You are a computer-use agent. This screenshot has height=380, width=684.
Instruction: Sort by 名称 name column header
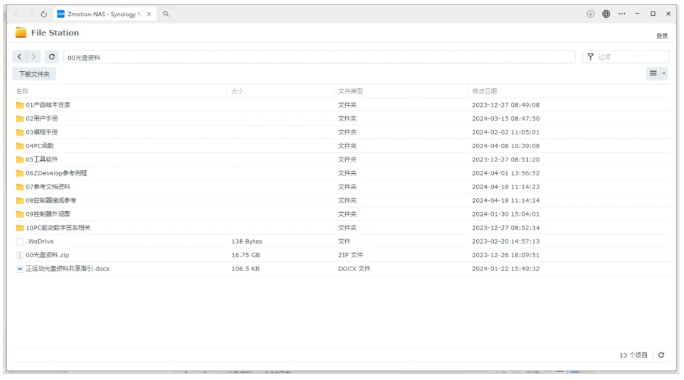point(22,91)
